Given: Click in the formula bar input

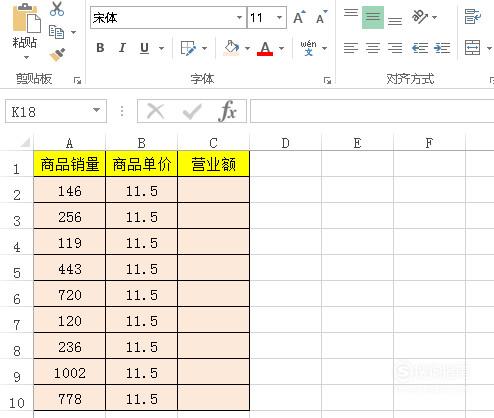Looking at the screenshot, I should pos(372,111).
